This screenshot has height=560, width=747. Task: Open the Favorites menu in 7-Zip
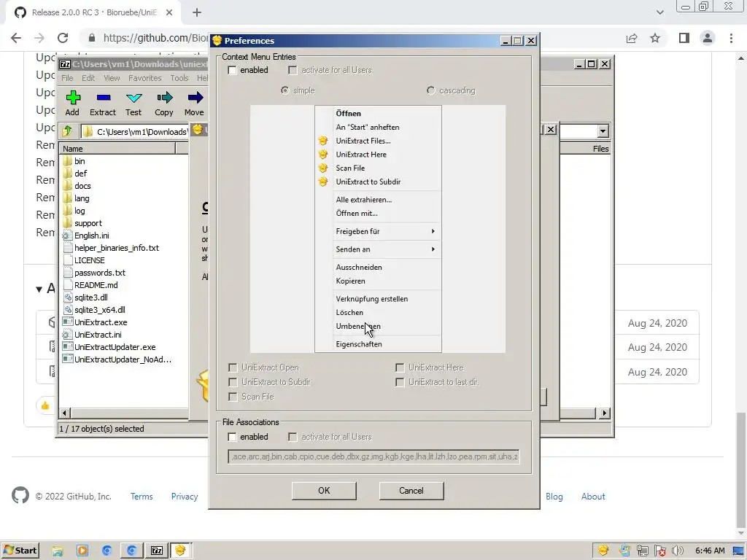(145, 78)
